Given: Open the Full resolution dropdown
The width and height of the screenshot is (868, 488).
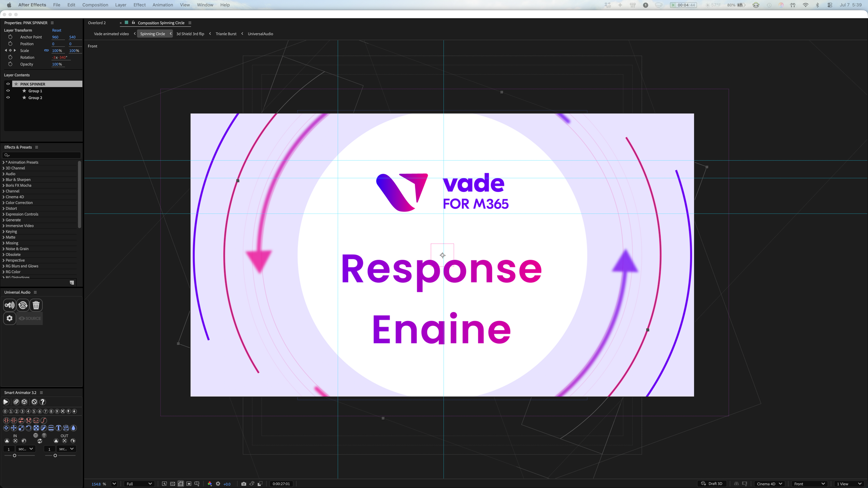Looking at the screenshot, I should click(x=139, y=484).
